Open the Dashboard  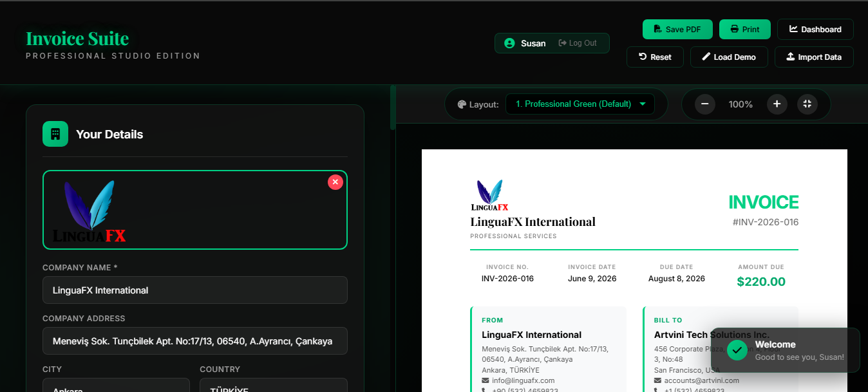point(815,29)
